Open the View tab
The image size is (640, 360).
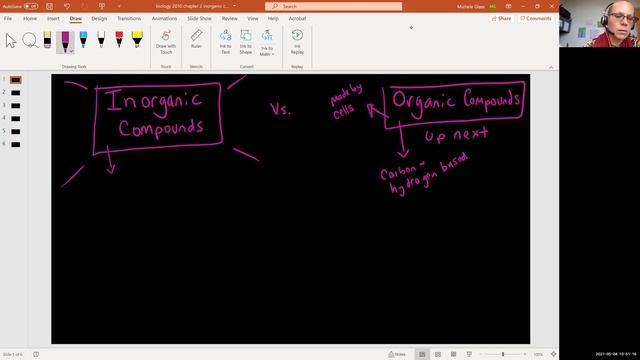[x=253, y=19]
